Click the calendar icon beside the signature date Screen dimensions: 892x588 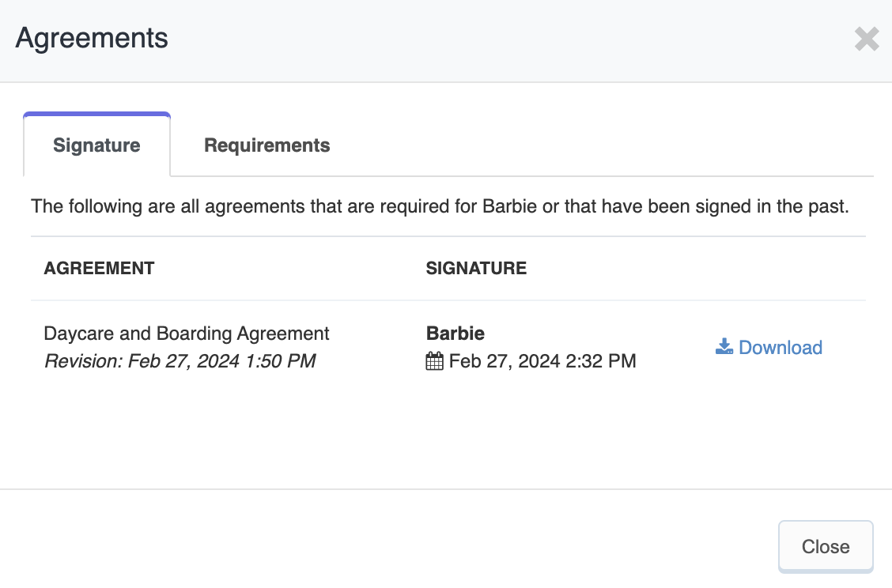(x=435, y=361)
